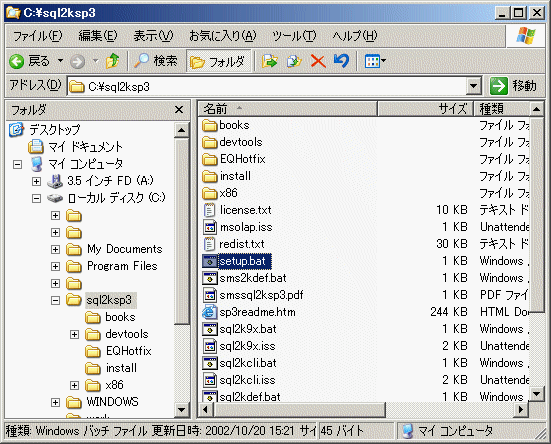Open the Favorites (お気に入り) menu
The width and height of the screenshot is (551, 444).
tap(223, 35)
